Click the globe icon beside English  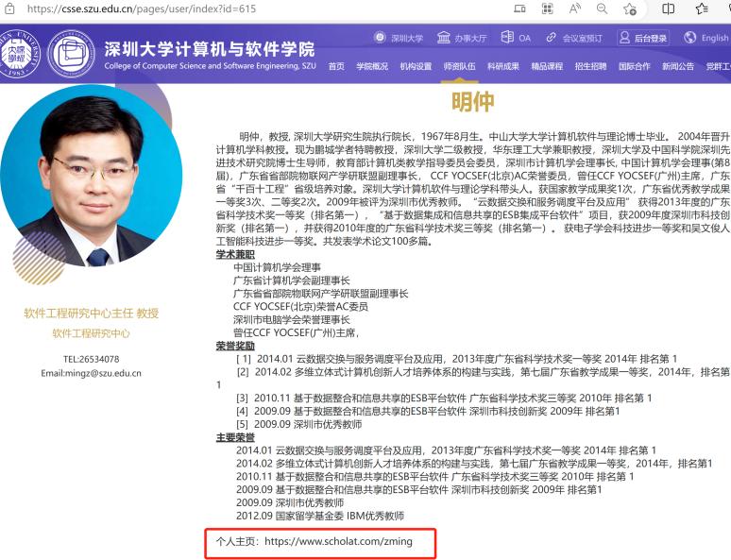(690, 38)
